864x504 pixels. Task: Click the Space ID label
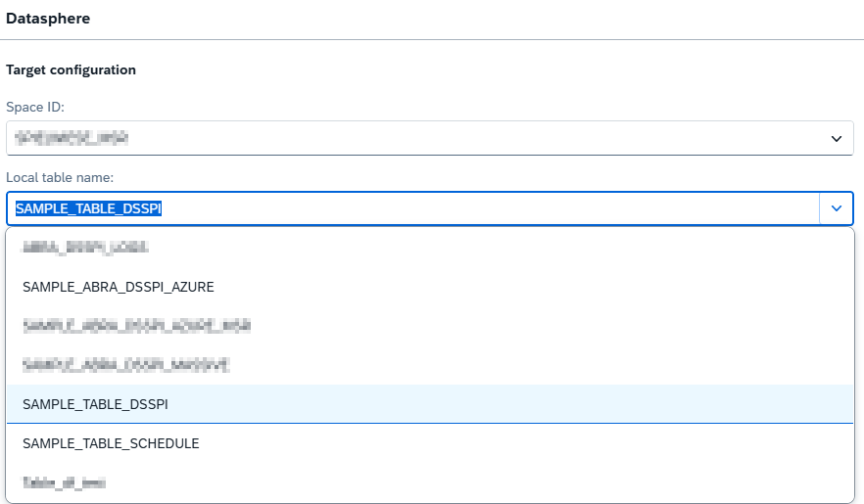click(35, 107)
